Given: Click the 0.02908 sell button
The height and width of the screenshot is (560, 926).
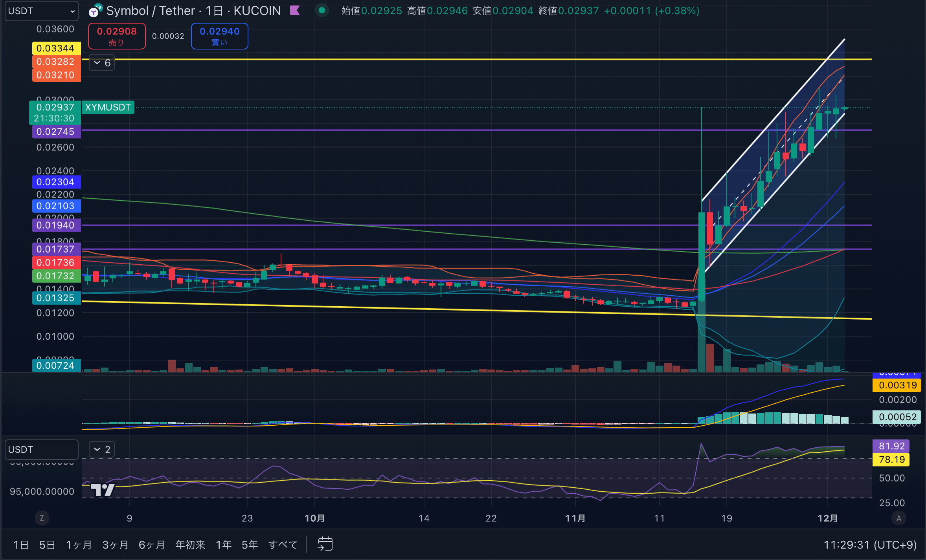Looking at the screenshot, I should 117,36.
